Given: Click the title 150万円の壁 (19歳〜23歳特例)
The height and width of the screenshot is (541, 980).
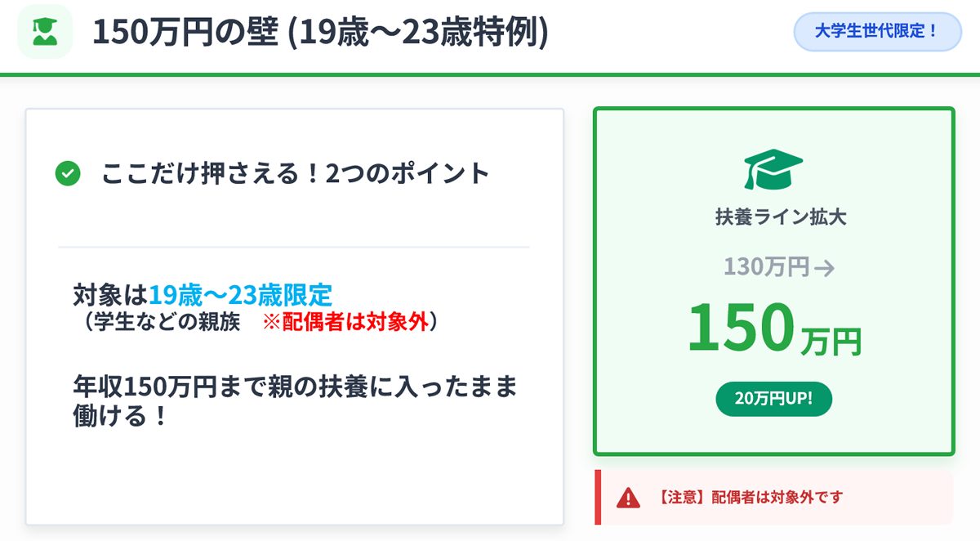Looking at the screenshot, I should pyautogui.click(x=320, y=33).
